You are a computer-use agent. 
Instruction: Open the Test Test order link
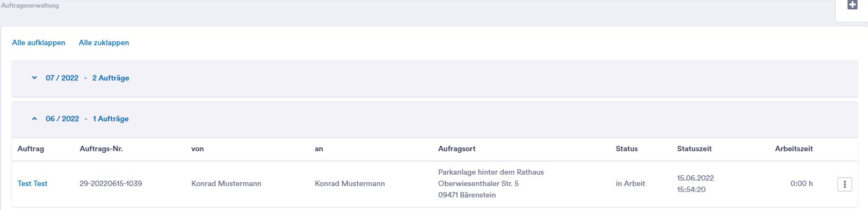tap(33, 183)
